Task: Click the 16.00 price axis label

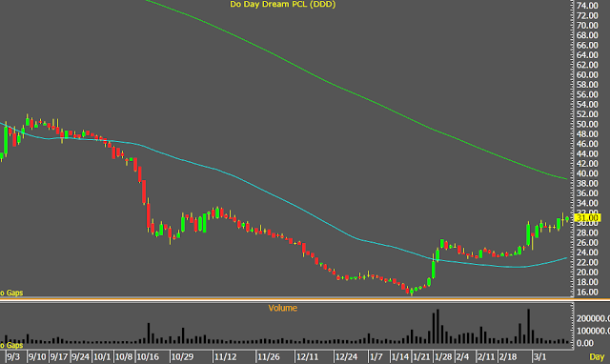Action: click(x=587, y=292)
